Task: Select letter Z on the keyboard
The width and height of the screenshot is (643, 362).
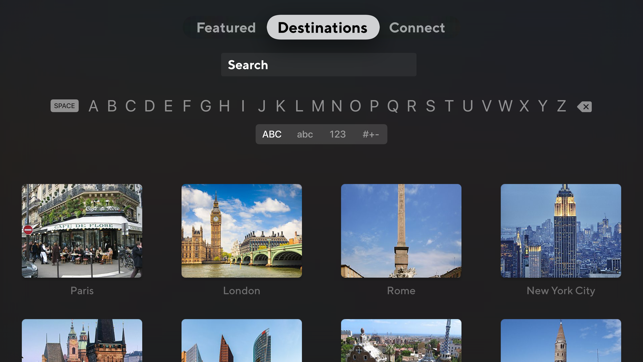Action: pyautogui.click(x=561, y=106)
